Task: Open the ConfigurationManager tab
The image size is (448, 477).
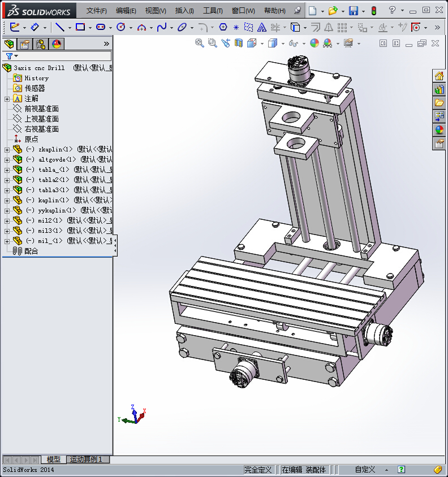Action: click(x=41, y=44)
